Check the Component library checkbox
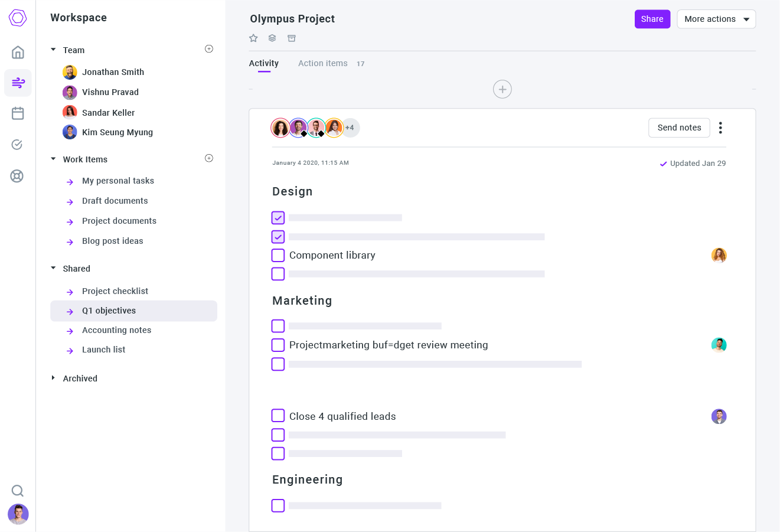780x532 pixels. [x=278, y=255]
